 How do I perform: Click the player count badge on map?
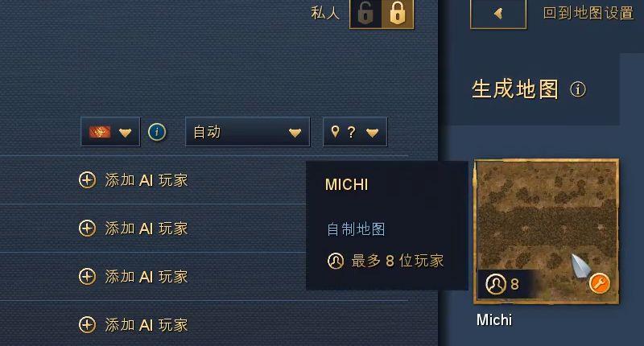coord(502,284)
